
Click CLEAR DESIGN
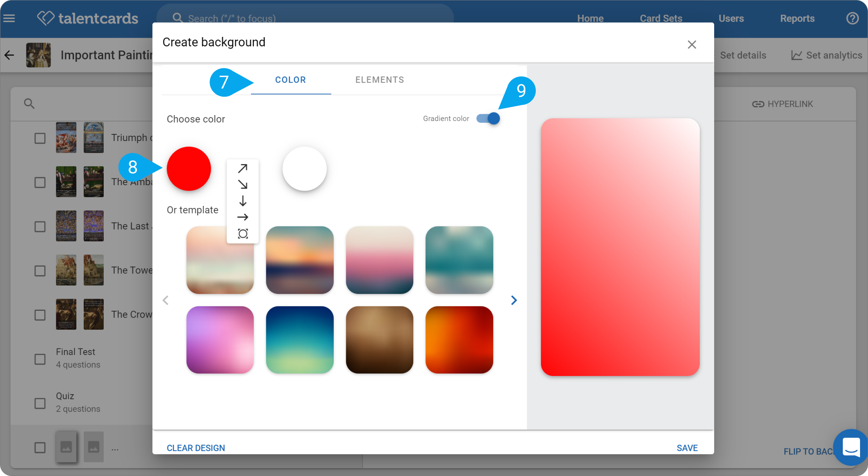pyautogui.click(x=196, y=448)
